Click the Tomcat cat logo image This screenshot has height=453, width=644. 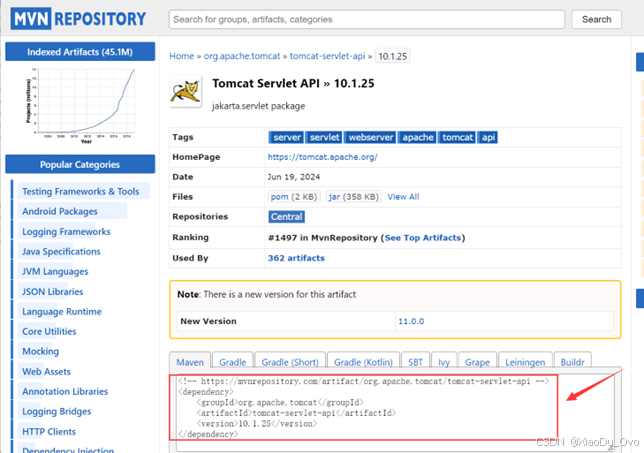click(186, 91)
